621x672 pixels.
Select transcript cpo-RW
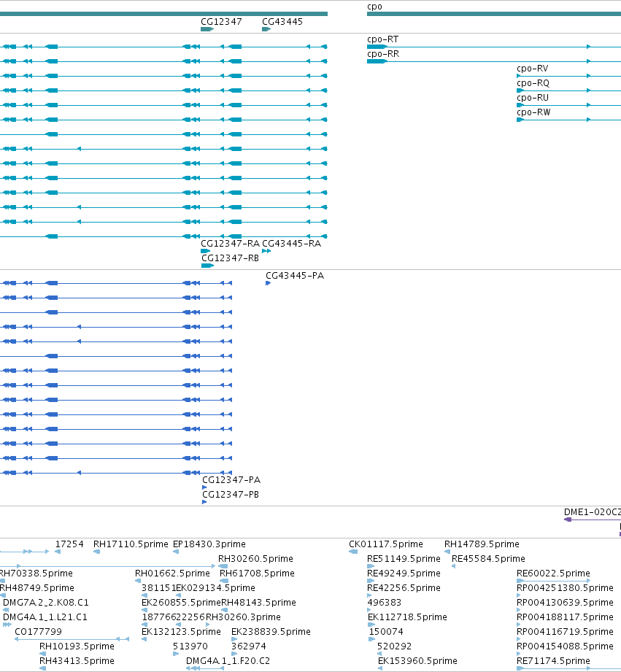pos(533,112)
